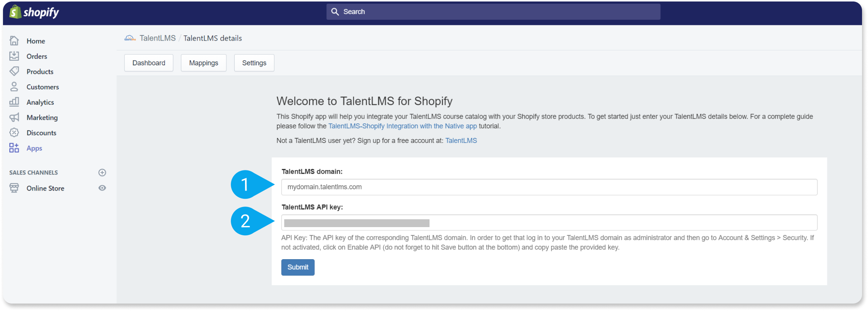Open the Analytics bar chart icon
This screenshot has width=868, height=311.
14,102
